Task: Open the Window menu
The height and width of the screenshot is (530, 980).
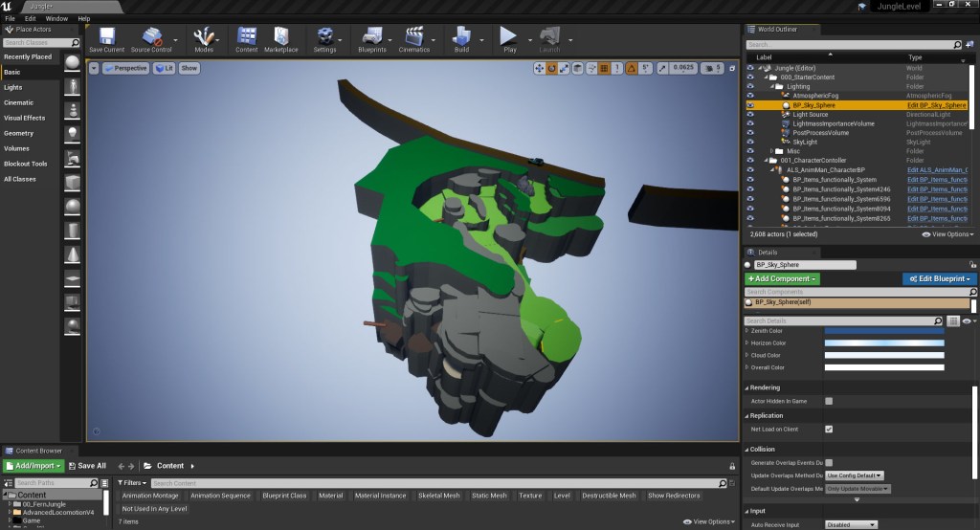Action: [x=56, y=18]
